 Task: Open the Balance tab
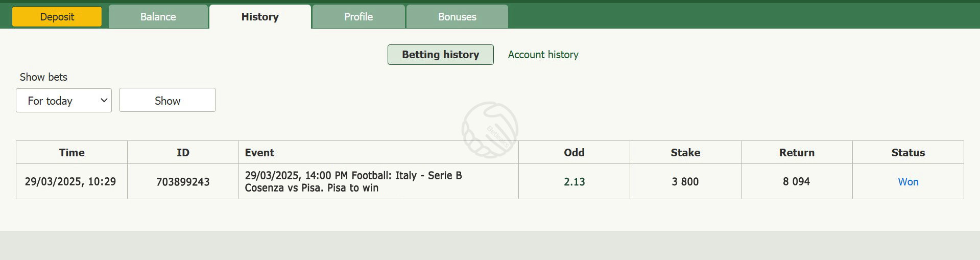pyautogui.click(x=158, y=17)
